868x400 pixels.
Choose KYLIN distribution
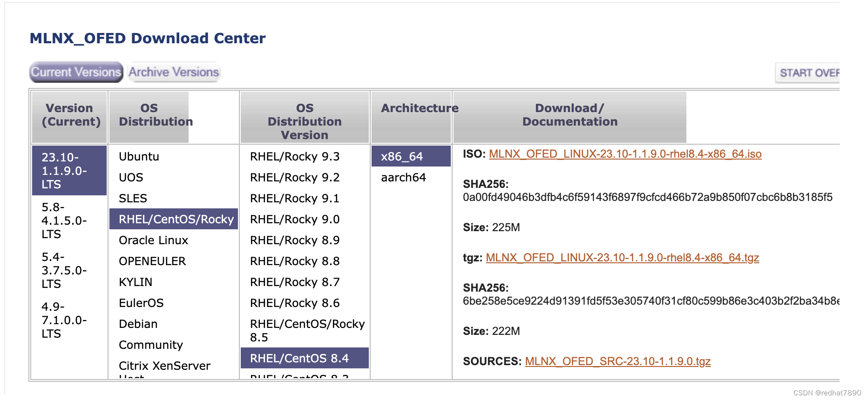(174, 282)
